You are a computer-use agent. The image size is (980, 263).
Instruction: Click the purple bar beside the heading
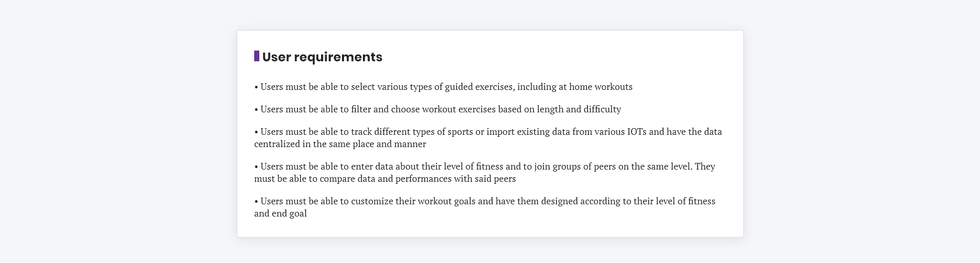coord(257,56)
